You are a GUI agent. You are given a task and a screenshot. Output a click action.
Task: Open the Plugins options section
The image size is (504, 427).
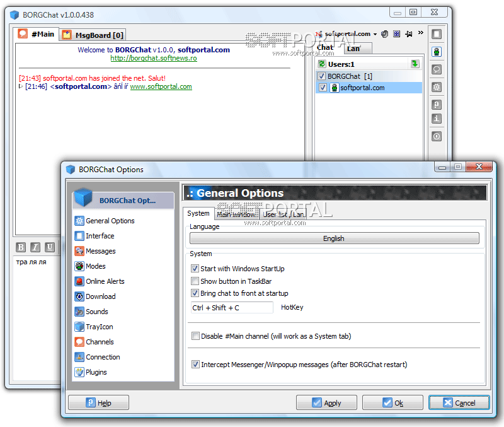91,372
